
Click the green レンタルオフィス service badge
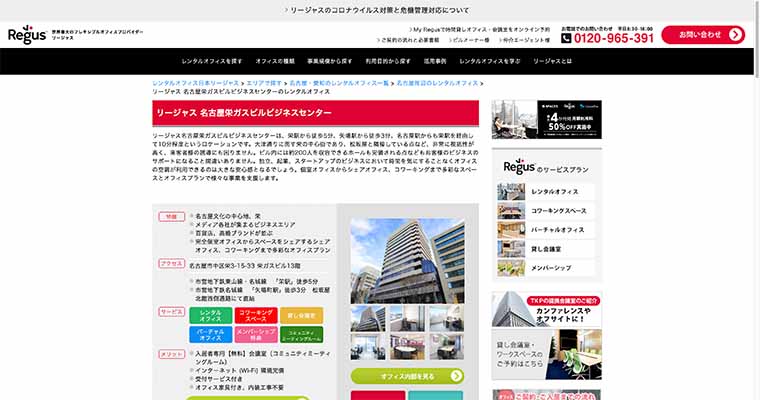coord(210,315)
